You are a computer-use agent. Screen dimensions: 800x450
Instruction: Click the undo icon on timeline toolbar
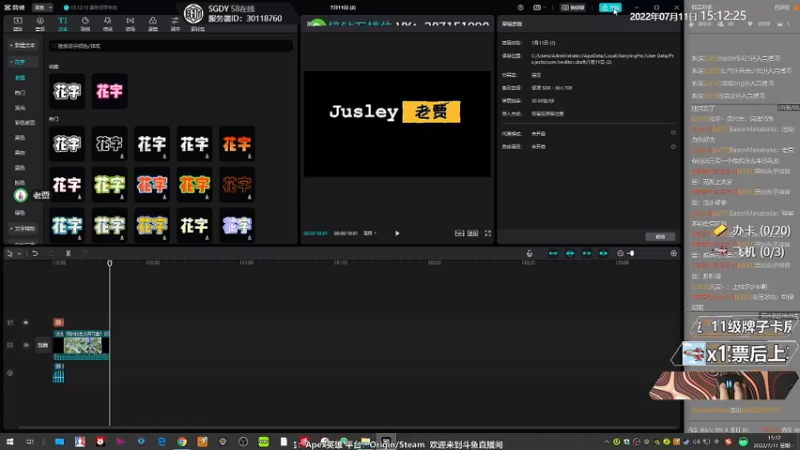coord(35,254)
